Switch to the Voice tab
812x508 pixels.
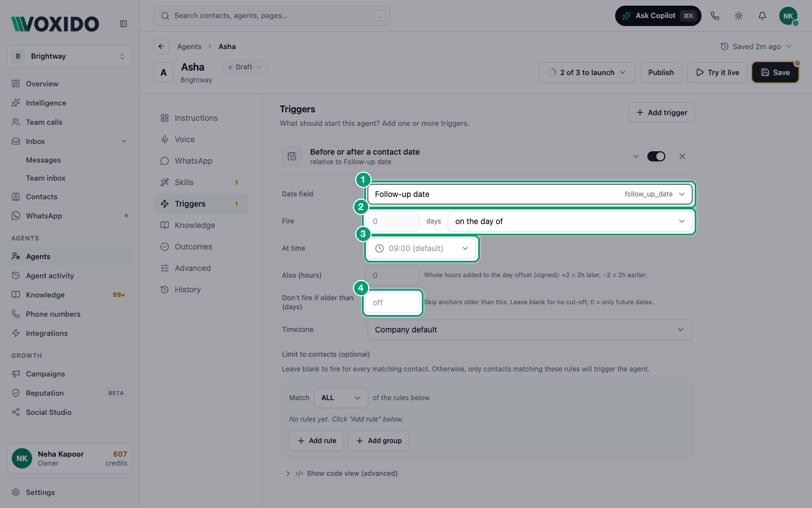[x=201, y=139]
